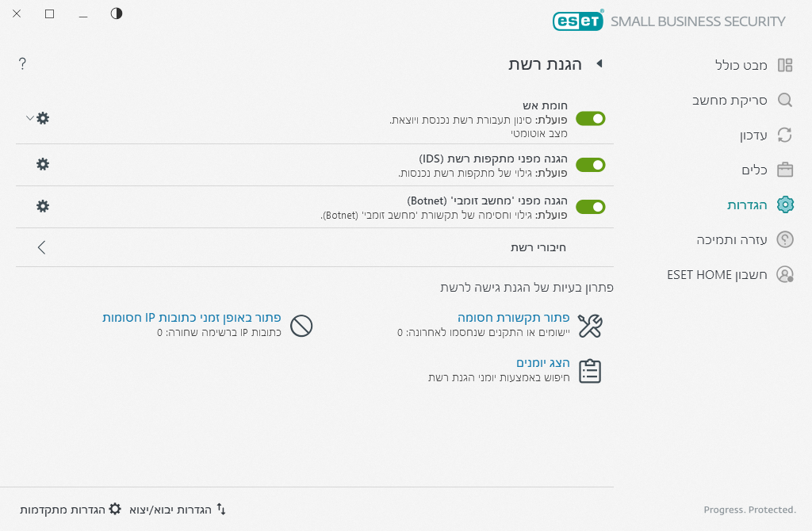
Task: Toggle the firewall (חומת אש) switch
Action: point(590,119)
